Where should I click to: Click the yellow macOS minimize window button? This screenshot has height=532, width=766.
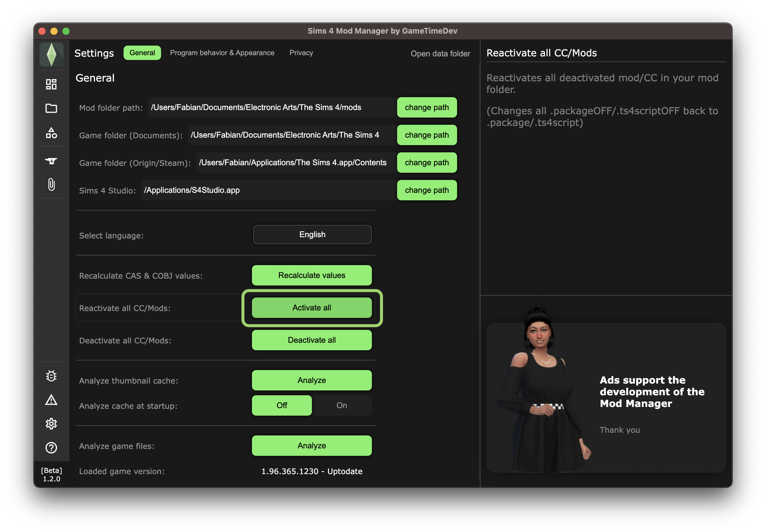pos(54,31)
